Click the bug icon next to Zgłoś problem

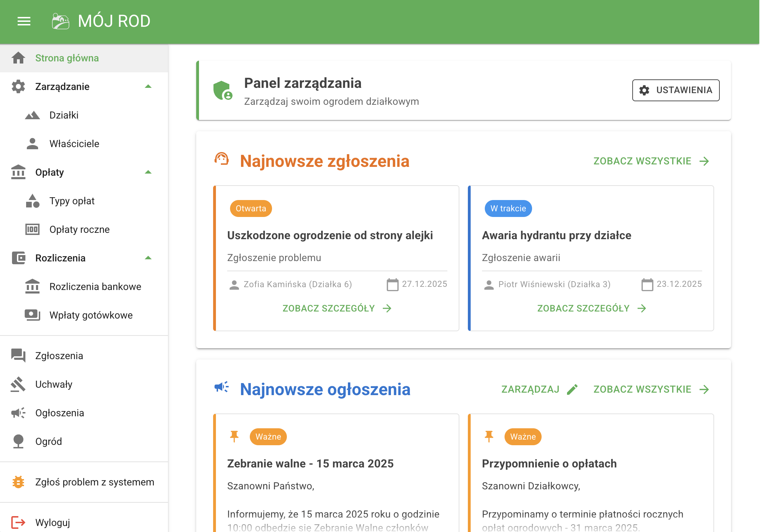18,482
